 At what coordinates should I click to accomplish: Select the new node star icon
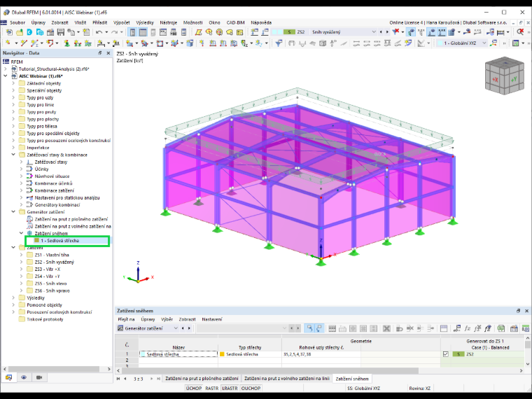click(8, 43)
